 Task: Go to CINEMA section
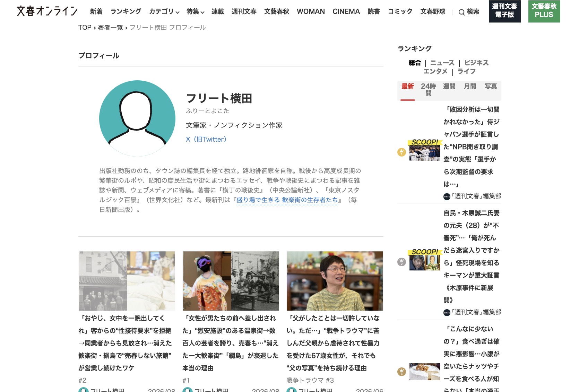pyautogui.click(x=346, y=11)
